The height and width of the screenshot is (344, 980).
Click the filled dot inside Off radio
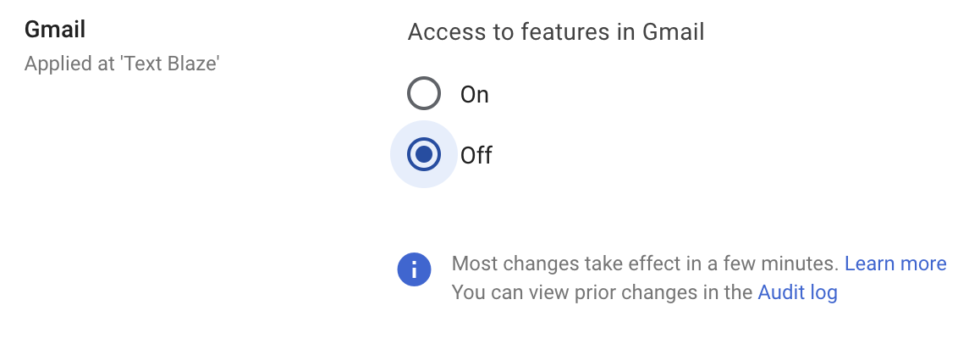[x=424, y=154]
